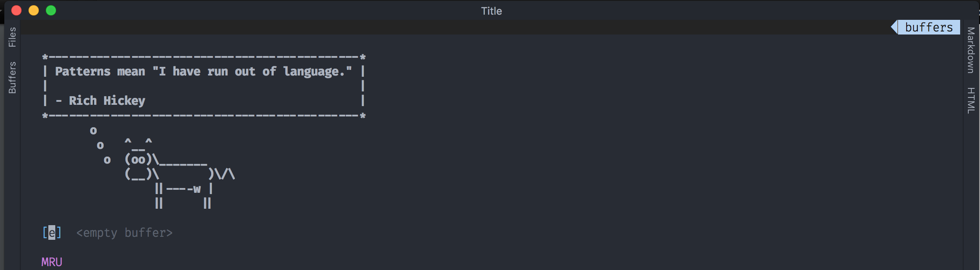Click the <empty buffer> entry text
The width and height of the screenshot is (980, 270).
click(x=124, y=233)
